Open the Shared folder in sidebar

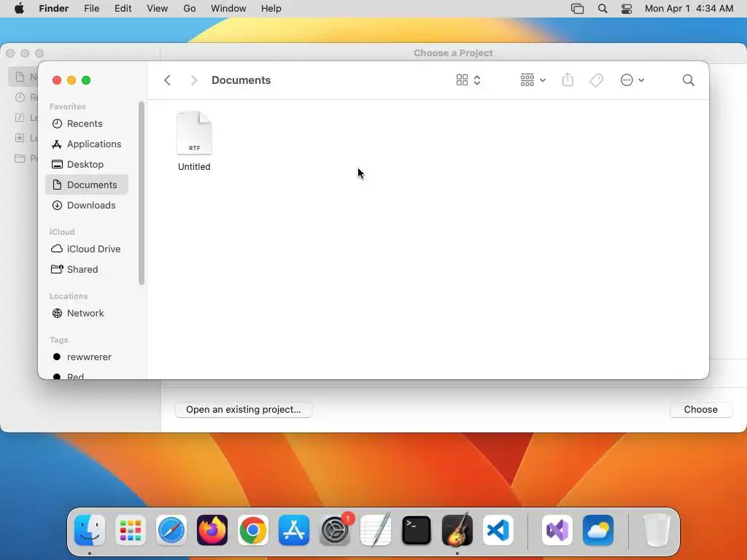pos(87,270)
